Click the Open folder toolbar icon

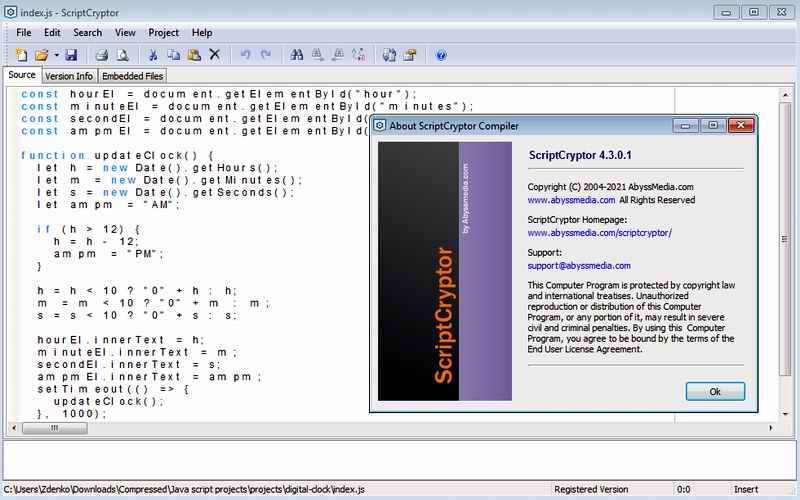click(x=42, y=54)
